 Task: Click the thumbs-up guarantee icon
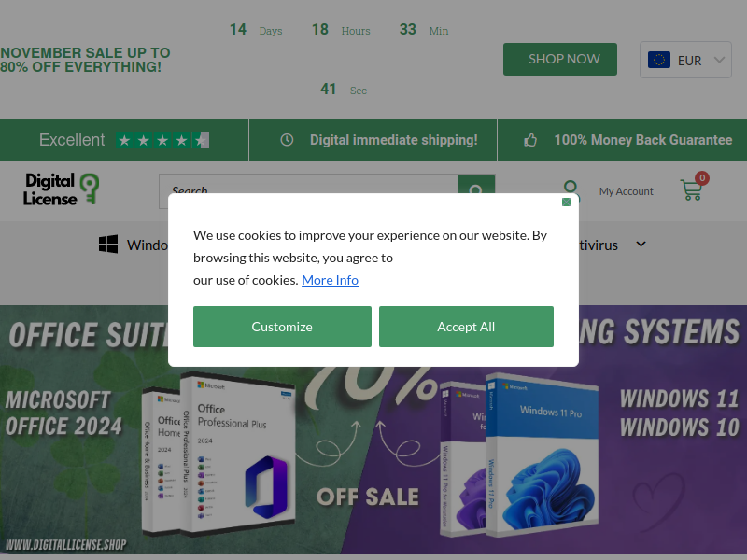(530, 140)
